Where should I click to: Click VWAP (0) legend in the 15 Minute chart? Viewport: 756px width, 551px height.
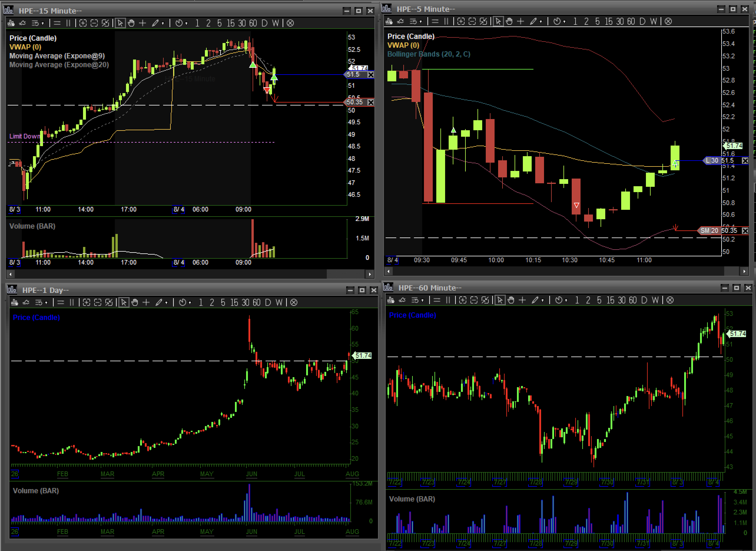point(25,47)
